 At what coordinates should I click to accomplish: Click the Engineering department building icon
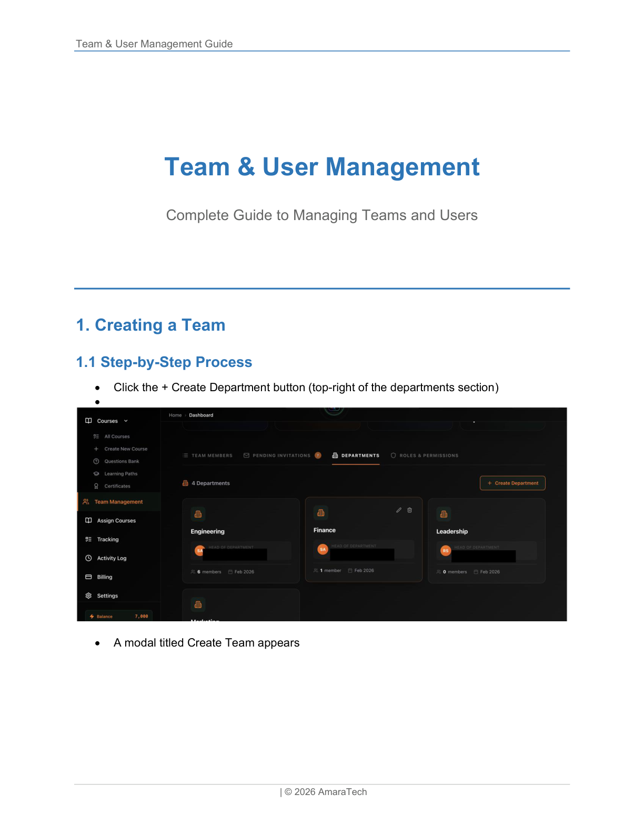coord(198,514)
